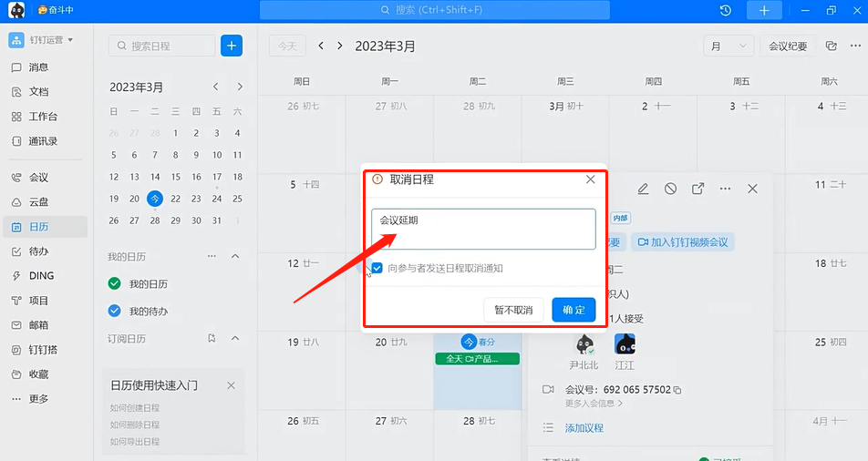Click the pop-out window icon beside 会议纪要
868x461 pixels.
click(x=831, y=46)
